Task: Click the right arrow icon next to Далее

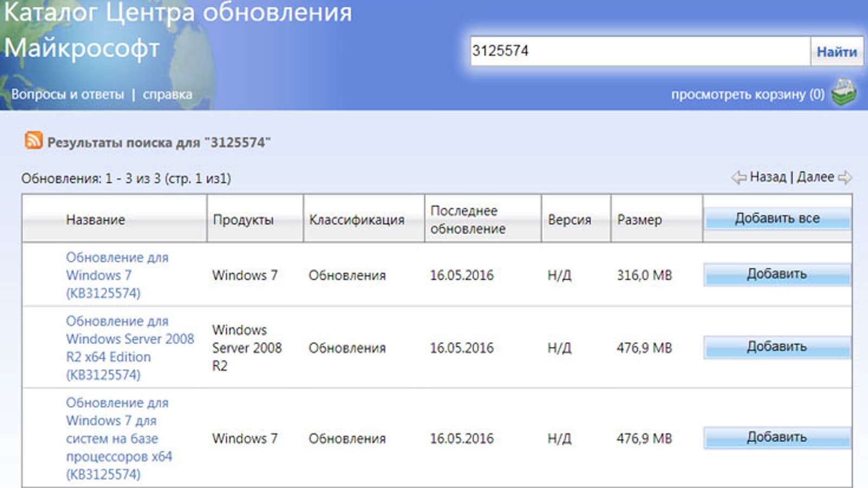Action: pos(845,177)
